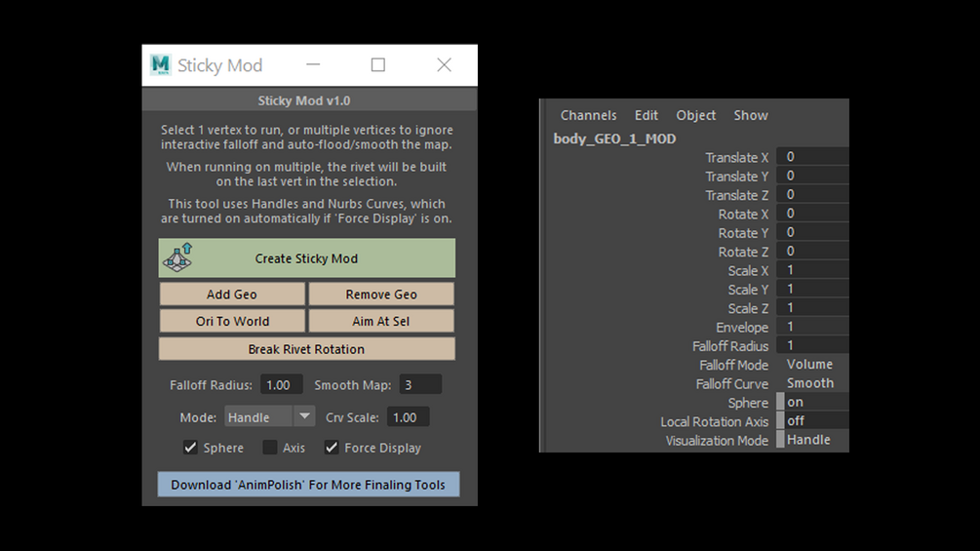Viewport: 980px width, 551px height.
Task: Click Ori To World button
Action: pyautogui.click(x=232, y=321)
